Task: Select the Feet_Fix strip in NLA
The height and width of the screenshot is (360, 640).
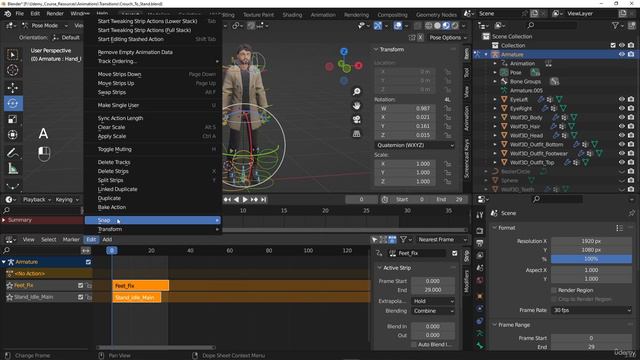Action: tap(141, 286)
